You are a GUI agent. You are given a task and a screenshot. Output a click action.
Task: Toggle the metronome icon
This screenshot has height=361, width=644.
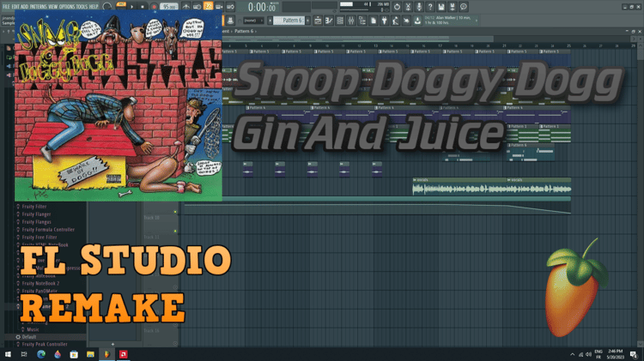[186, 7]
